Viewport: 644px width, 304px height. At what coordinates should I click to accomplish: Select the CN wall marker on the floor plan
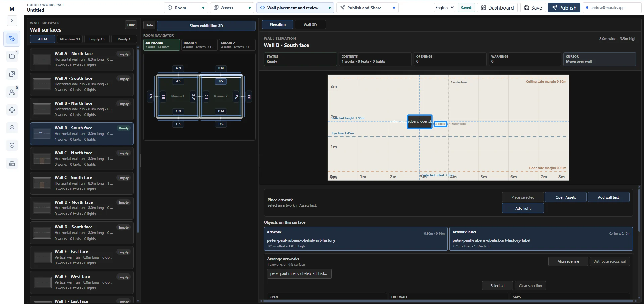click(178, 111)
